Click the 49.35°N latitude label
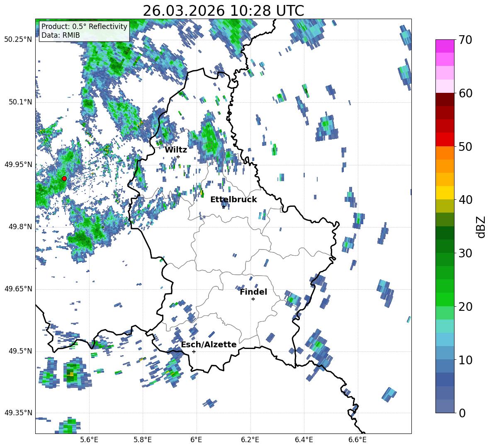The width and height of the screenshot is (491, 448). (18, 413)
